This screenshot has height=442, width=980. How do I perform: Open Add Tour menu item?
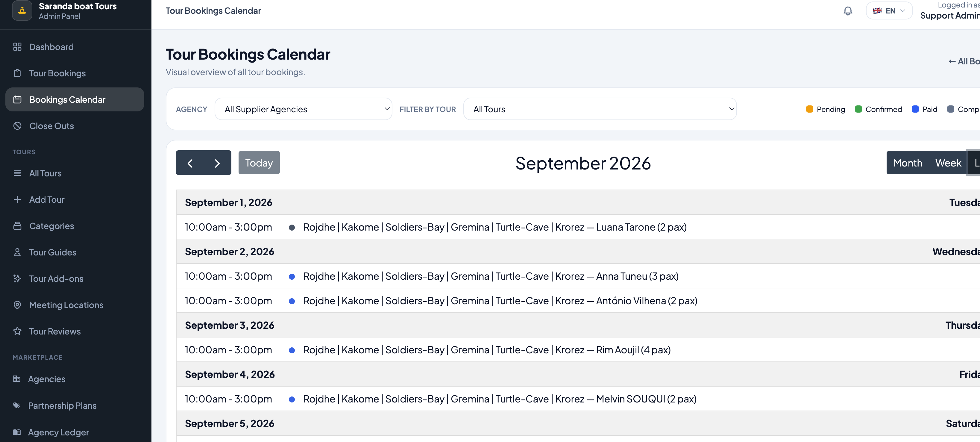pos(75,199)
